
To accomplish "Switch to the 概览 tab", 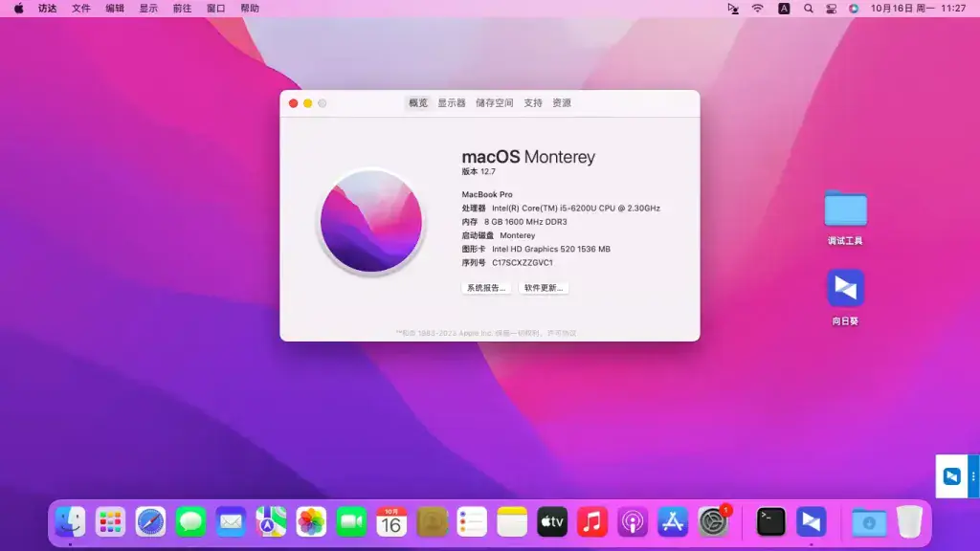I will 418,103.
